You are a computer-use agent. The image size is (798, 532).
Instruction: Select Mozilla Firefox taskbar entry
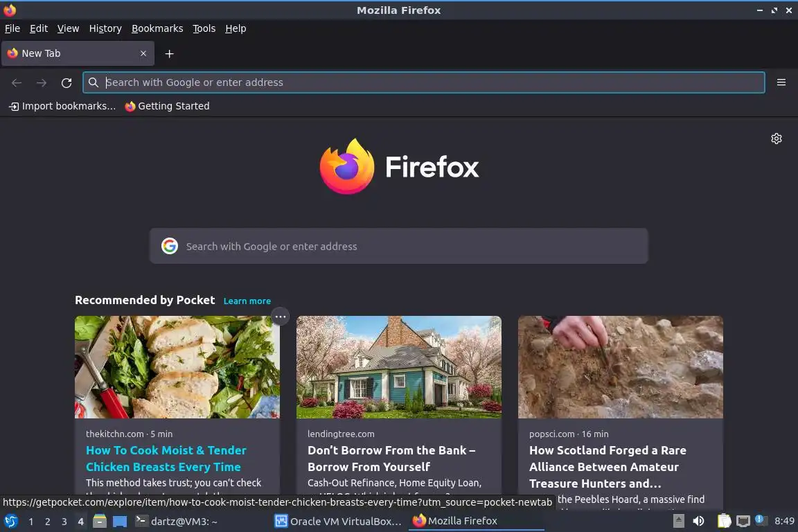(x=476, y=521)
